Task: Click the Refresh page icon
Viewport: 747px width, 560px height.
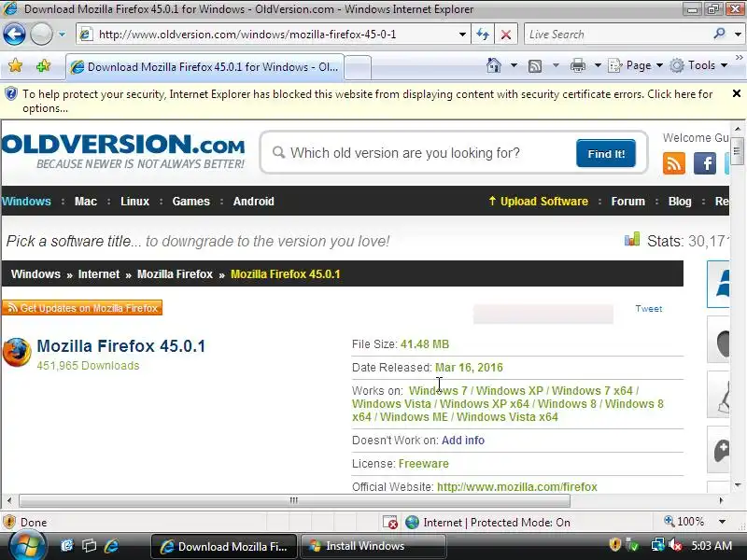Action: click(x=483, y=35)
